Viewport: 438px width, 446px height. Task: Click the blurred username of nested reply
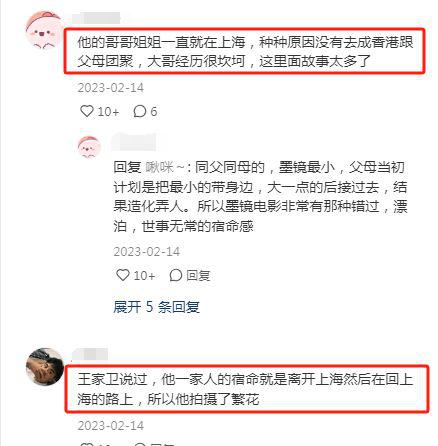tap(133, 142)
